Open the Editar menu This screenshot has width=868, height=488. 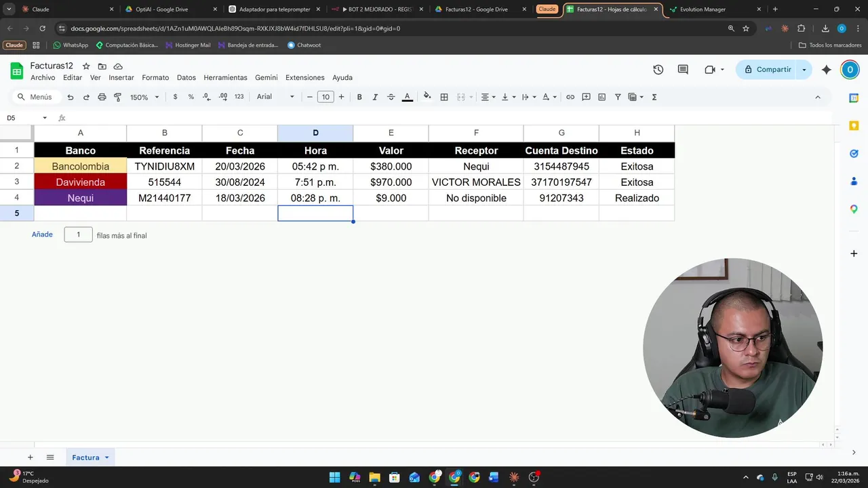(x=73, y=78)
